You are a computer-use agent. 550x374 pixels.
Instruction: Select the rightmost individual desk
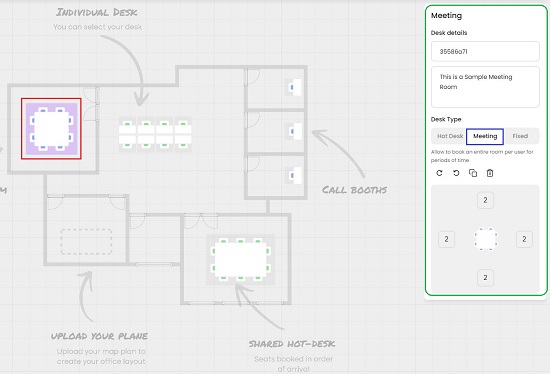pyautogui.click(x=183, y=134)
